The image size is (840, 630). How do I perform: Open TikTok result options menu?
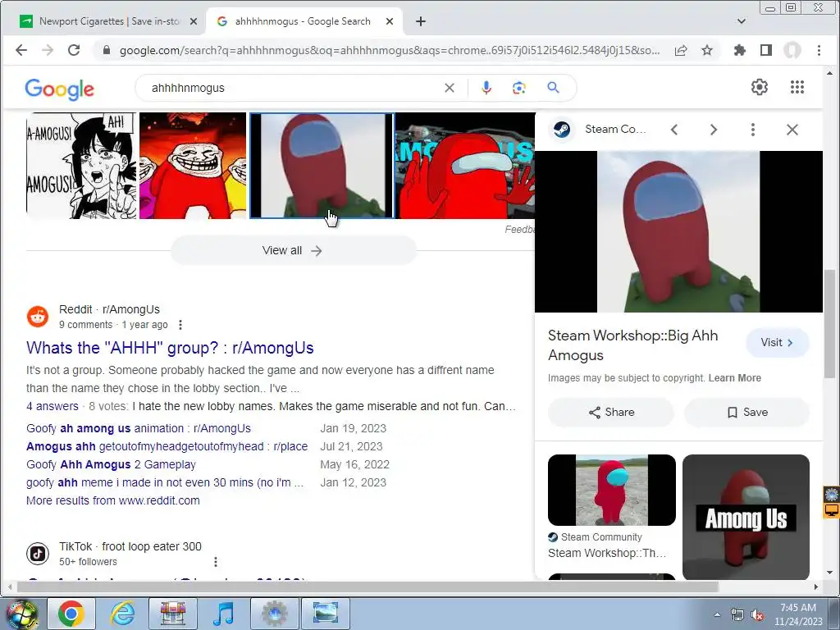(216, 561)
